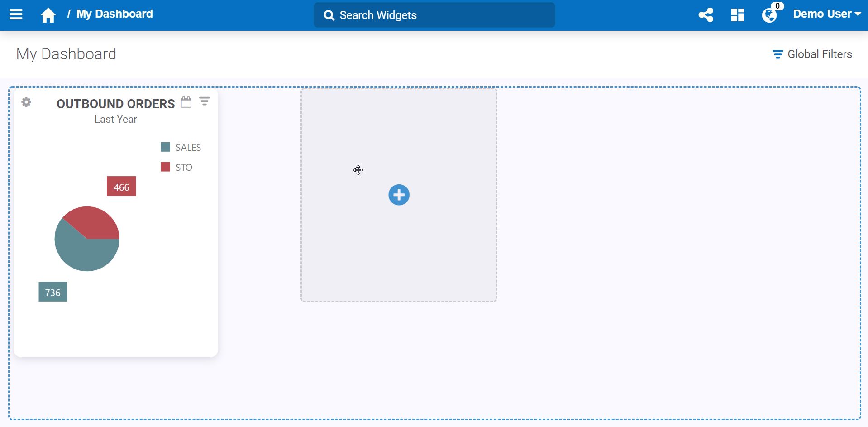Open the Outbound Orders widget settings gear
Image resolution: width=868 pixels, height=427 pixels.
tap(26, 102)
